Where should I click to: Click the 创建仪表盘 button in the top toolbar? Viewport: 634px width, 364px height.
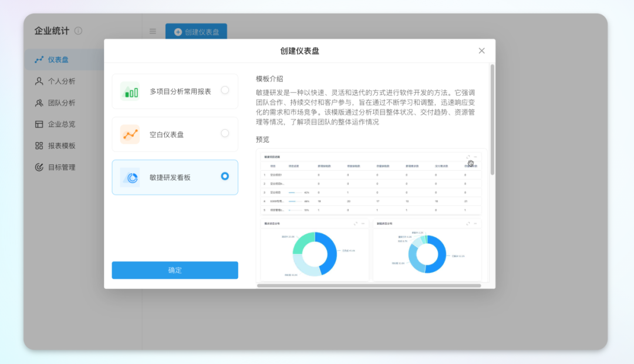[196, 32]
